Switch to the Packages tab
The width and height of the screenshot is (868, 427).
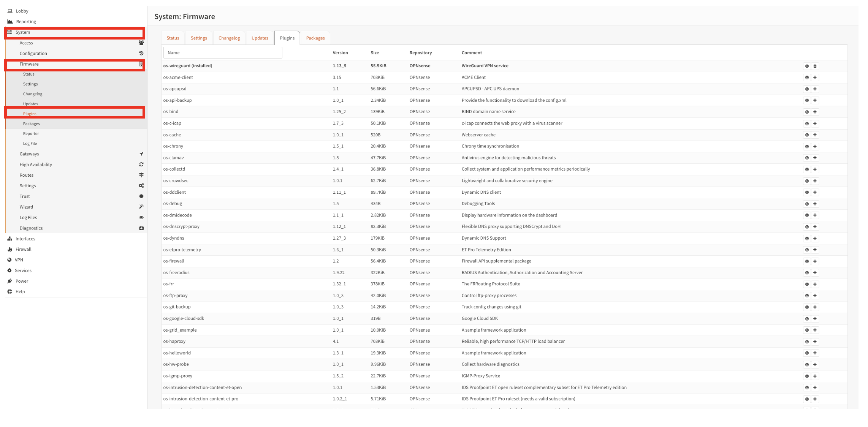[x=315, y=38]
